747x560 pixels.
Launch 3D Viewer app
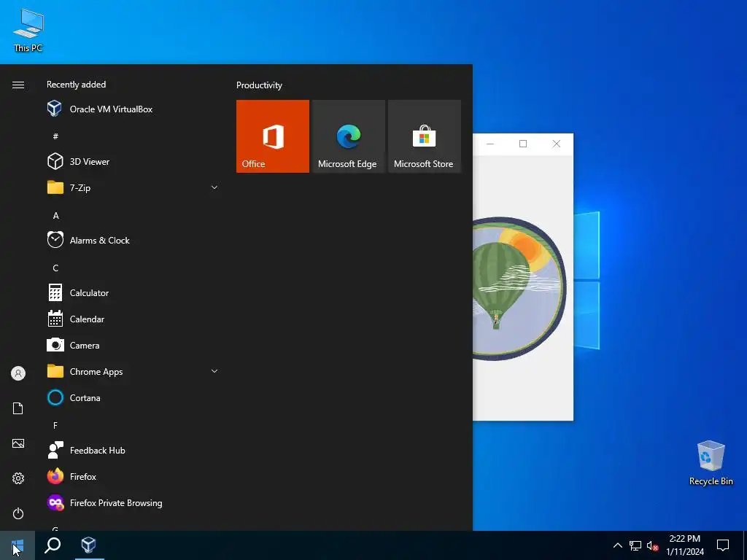[133, 161]
